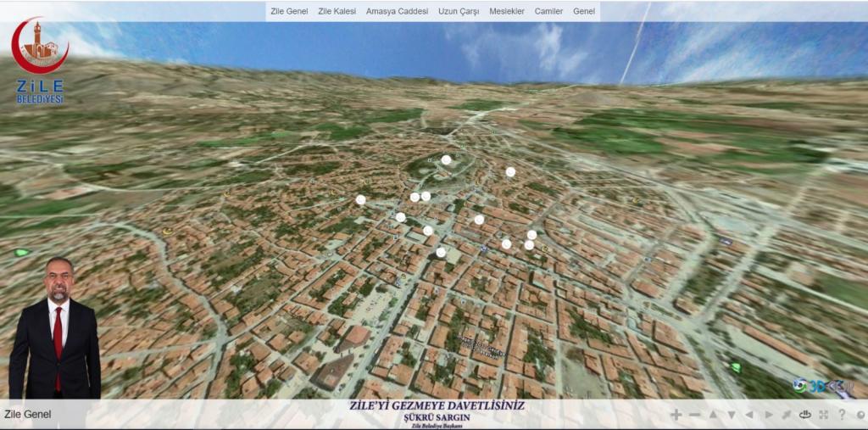Image resolution: width=868 pixels, height=430 pixels.
Task: Enter fullscreen mode
Action: 824,415
